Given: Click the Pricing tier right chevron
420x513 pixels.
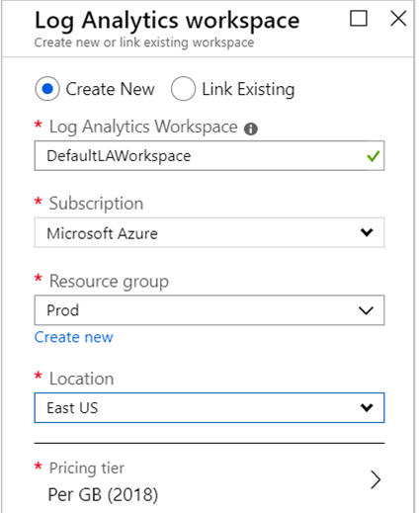Looking at the screenshot, I should tap(376, 479).
